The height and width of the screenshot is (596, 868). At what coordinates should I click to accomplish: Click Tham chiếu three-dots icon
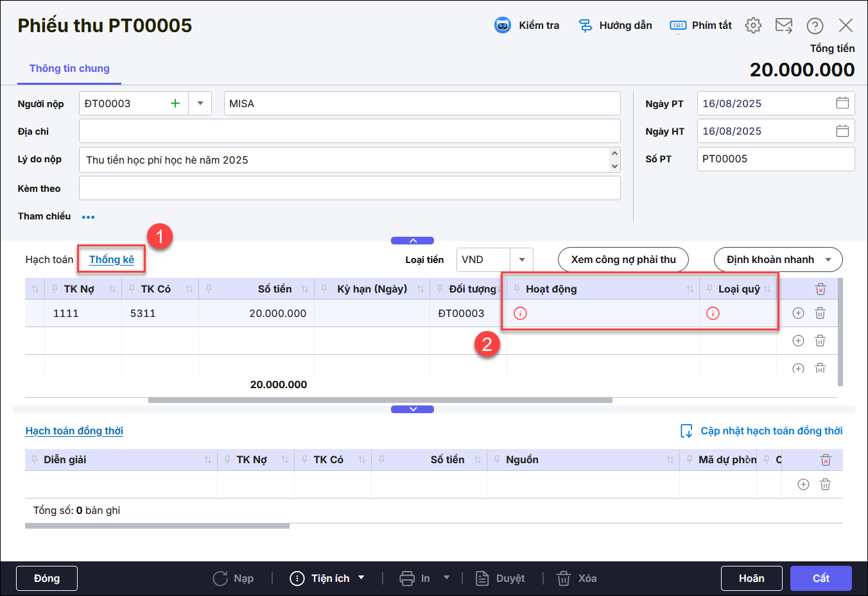[89, 217]
